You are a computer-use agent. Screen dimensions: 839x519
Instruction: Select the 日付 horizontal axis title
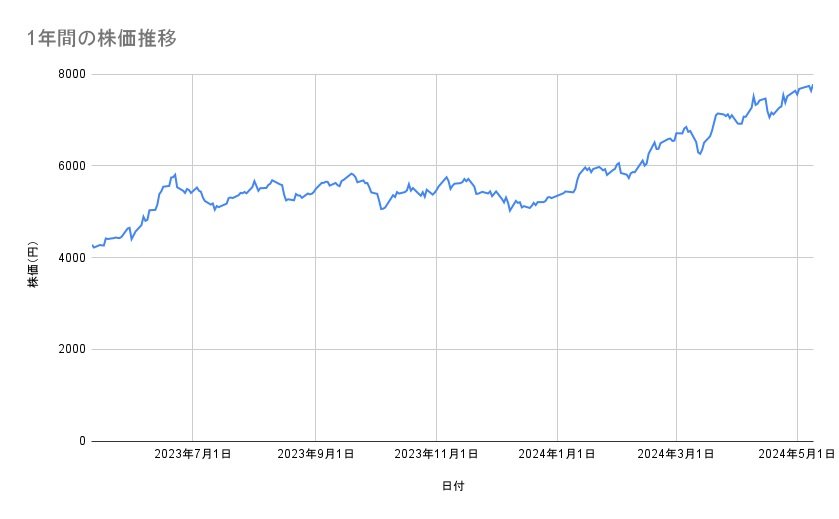pyautogui.click(x=452, y=487)
